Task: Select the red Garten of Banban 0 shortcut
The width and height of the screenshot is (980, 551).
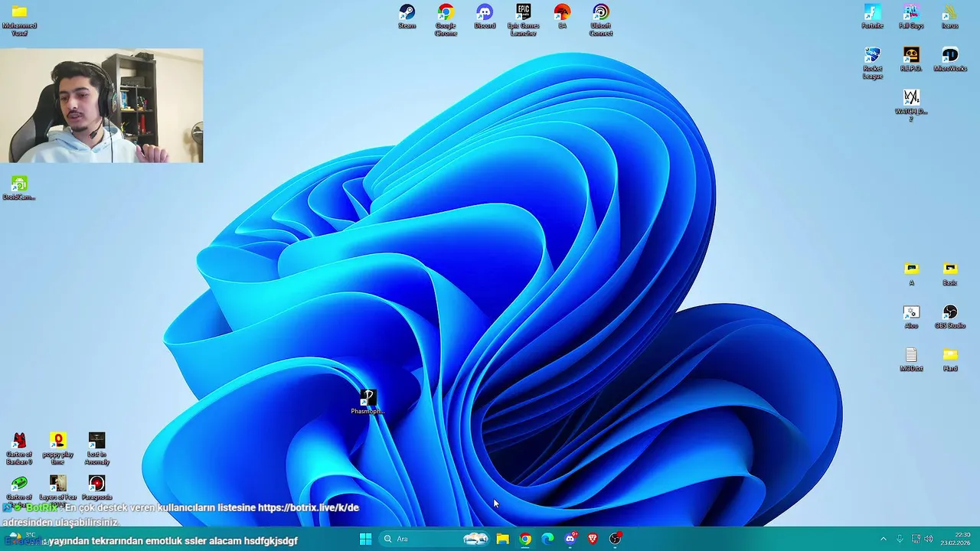Action: point(19,448)
